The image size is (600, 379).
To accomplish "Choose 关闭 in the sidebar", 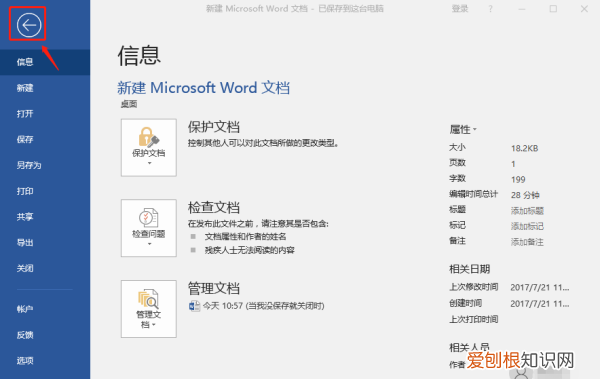I will (45, 268).
